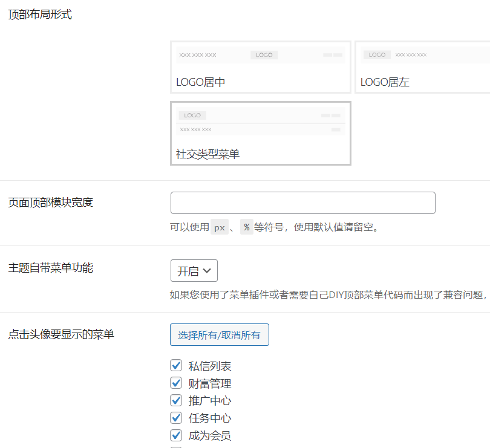Screen dimensions: 490x448
Task: Toggle the 任务中心 checkbox
Action: tap(176, 417)
